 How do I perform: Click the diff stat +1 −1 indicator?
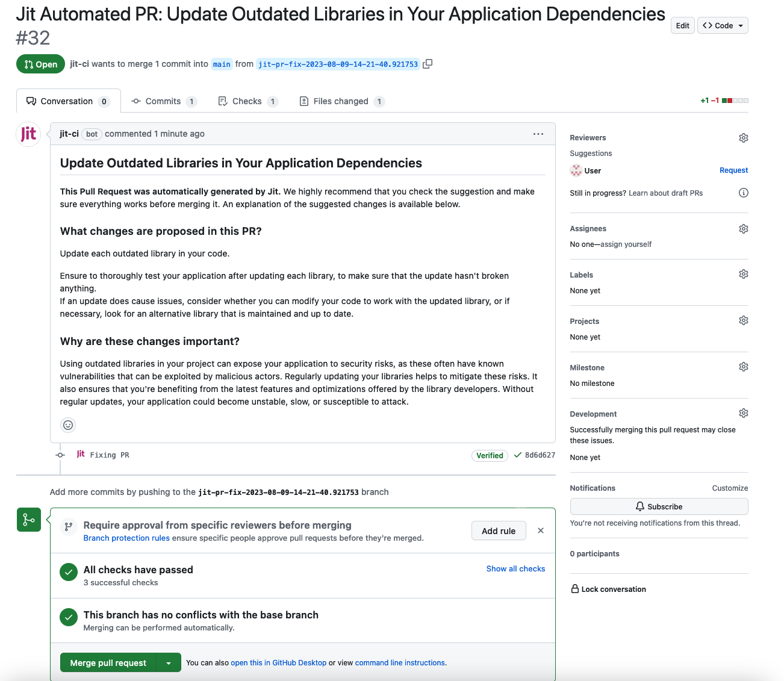[724, 101]
